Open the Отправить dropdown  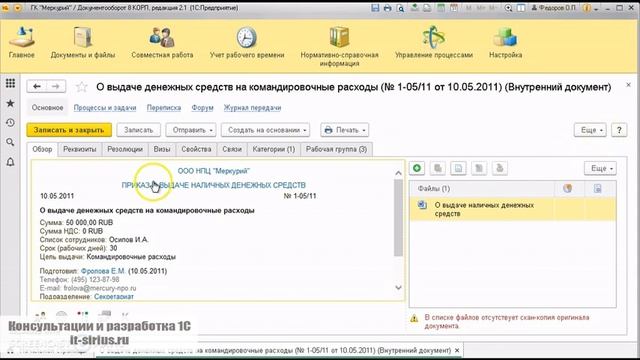tap(191, 130)
